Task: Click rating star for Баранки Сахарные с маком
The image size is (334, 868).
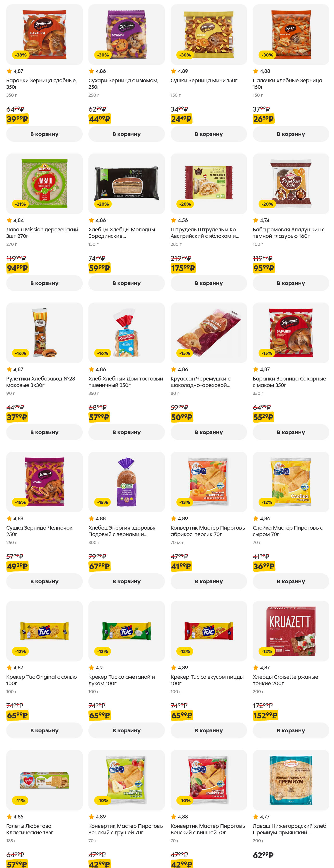Action: point(256,369)
